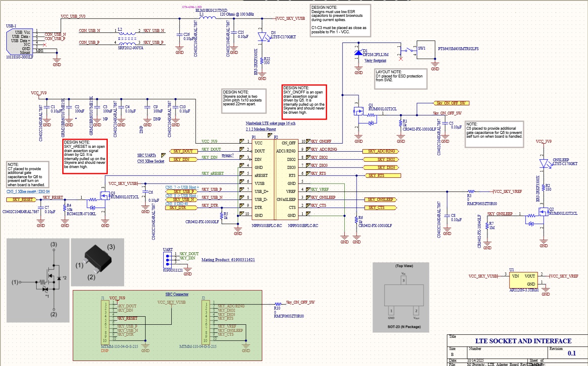Click the MOSFET 3D package photo
Screen dimensions: 588x366
coord(97,262)
